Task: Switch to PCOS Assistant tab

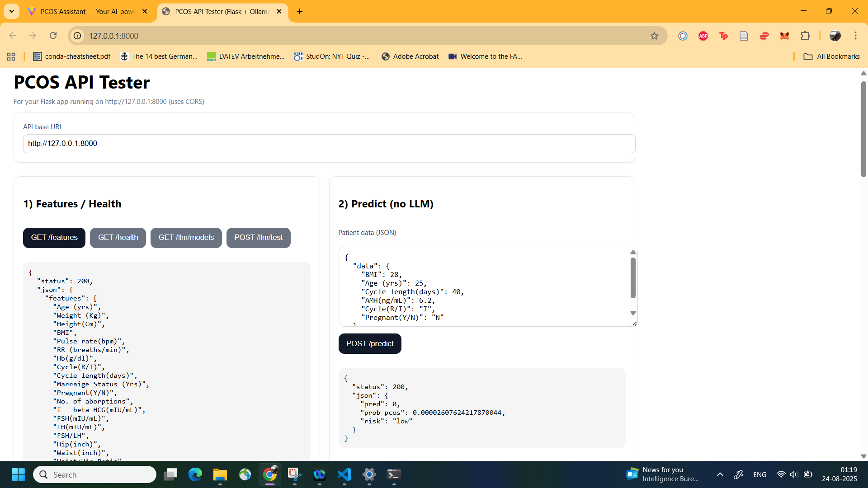Action: tap(87, 11)
